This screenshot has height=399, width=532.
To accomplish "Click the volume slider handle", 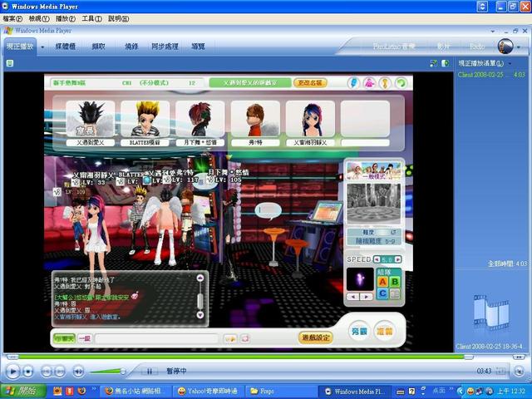I will [123, 372].
